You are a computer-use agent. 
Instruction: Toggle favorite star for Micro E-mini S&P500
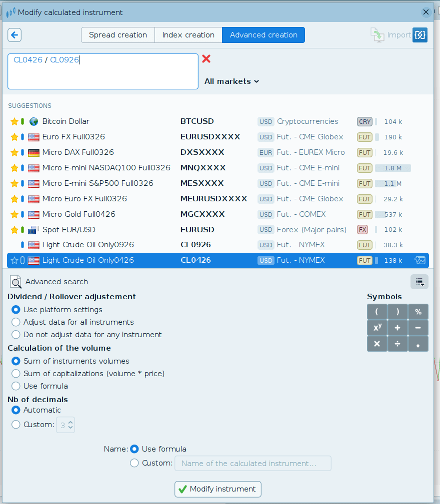(x=14, y=183)
